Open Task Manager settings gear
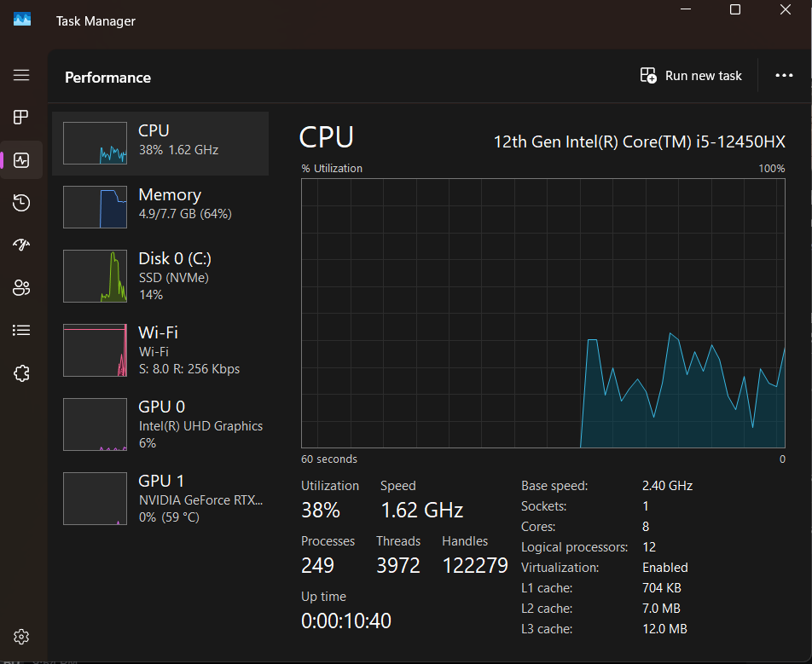The image size is (812, 664). (x=21, y=637)
